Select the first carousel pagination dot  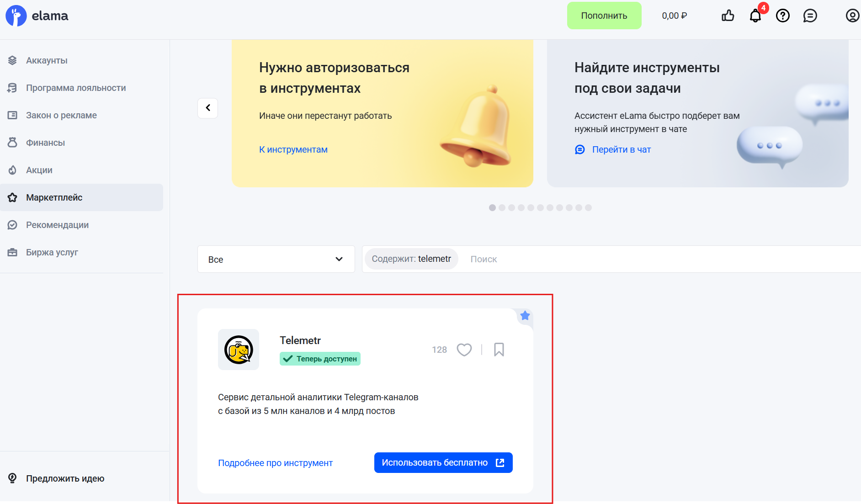pos(492,208)
